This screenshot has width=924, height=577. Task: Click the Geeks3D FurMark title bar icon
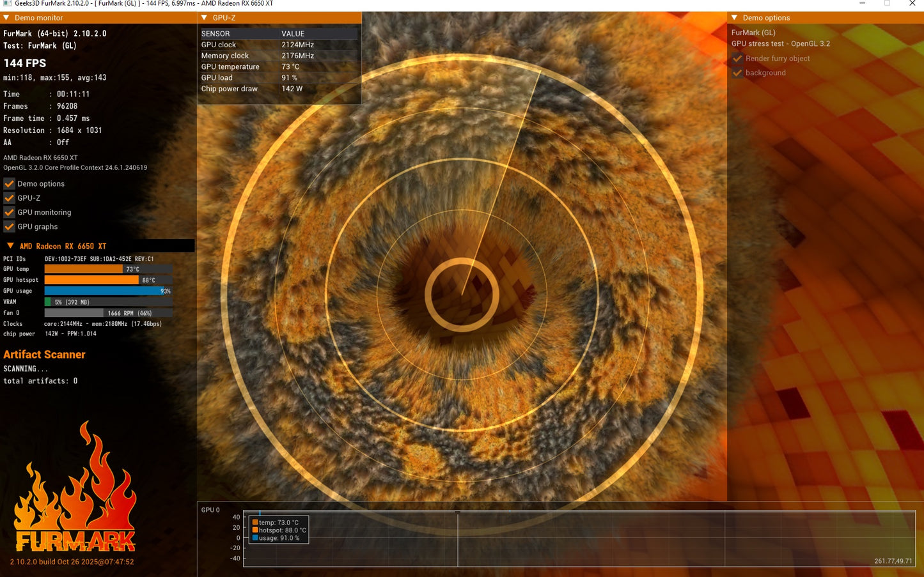click(x=7, y=3)
